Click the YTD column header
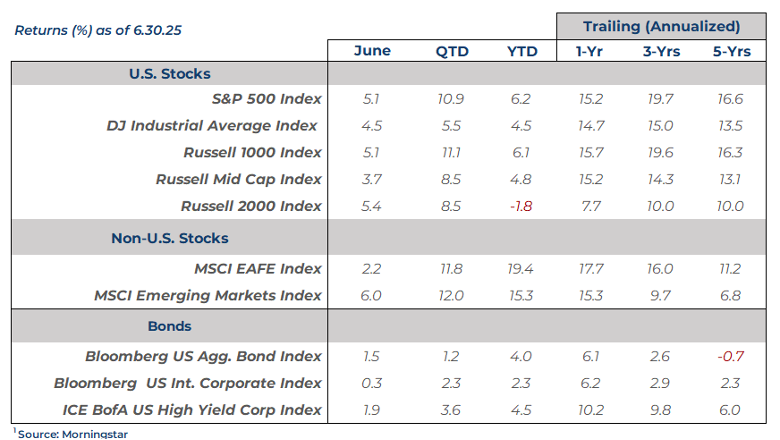The image size is (780, 440). tap(522, 51)
